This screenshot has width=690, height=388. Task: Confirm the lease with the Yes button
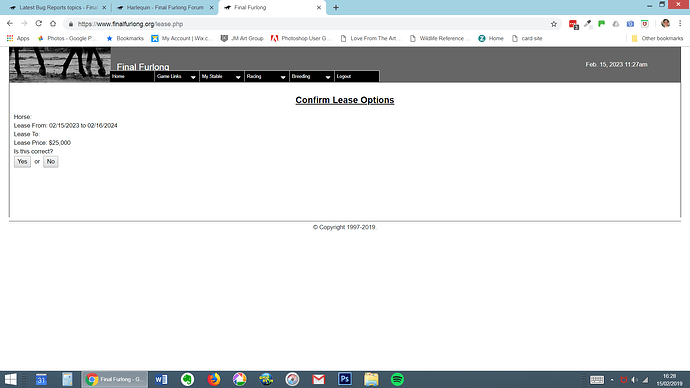click(x=22, y=162)
